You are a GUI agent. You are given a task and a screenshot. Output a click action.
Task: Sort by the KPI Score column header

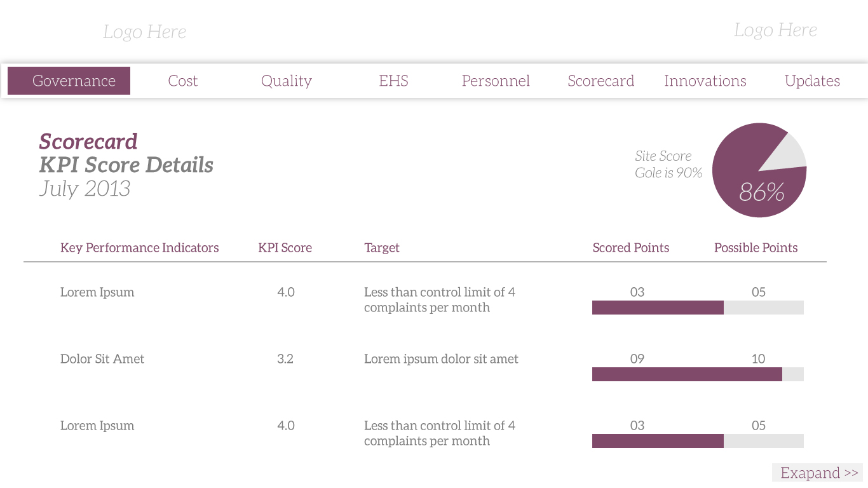tap(285, 248)
